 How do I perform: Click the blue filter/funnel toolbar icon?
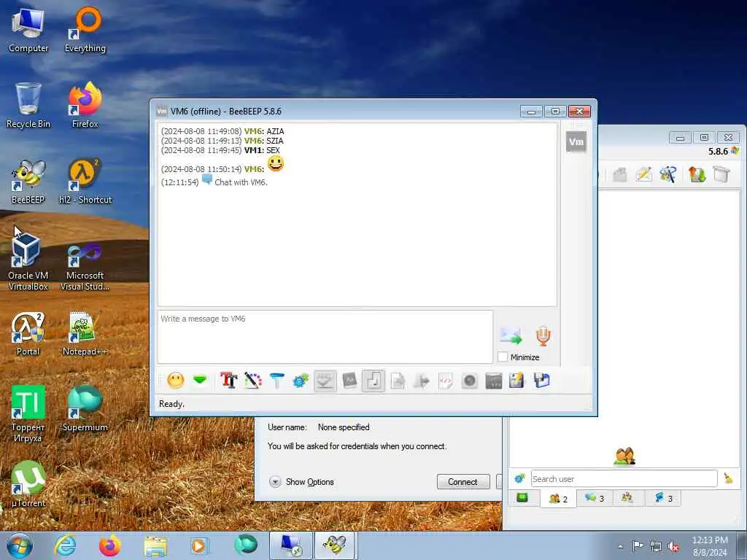click(x=276, y=381)
